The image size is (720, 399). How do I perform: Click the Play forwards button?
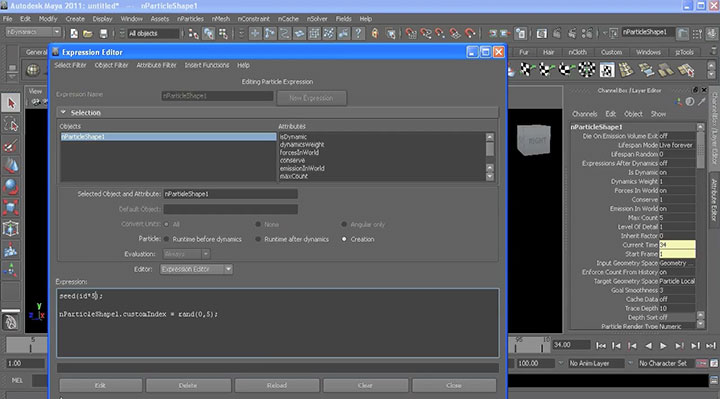coord(663,345)
